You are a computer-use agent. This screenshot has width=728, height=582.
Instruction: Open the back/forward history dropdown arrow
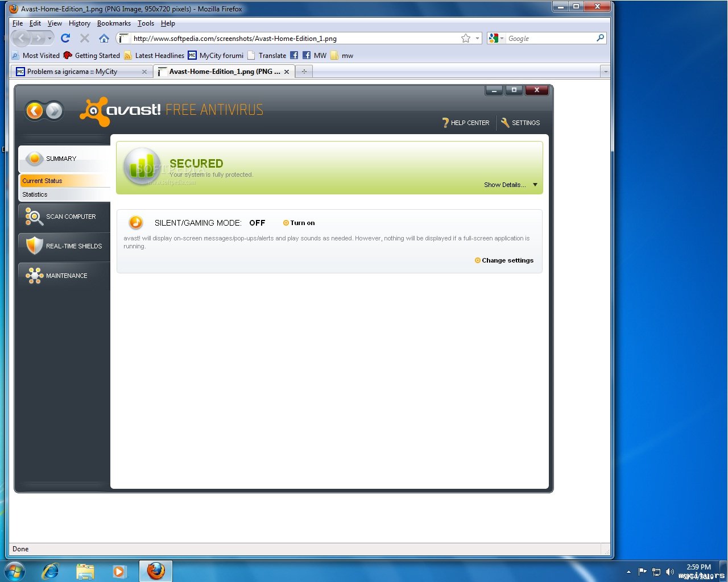(x=50, y=38)
